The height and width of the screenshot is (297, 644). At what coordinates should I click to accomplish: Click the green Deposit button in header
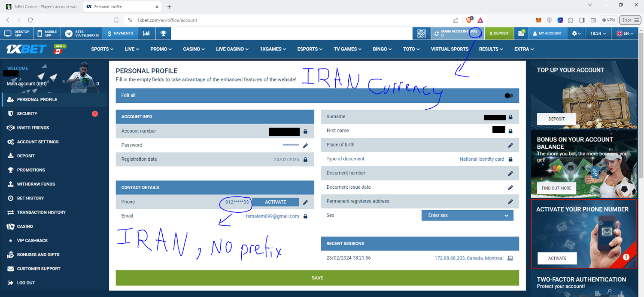tap(499, 33)
